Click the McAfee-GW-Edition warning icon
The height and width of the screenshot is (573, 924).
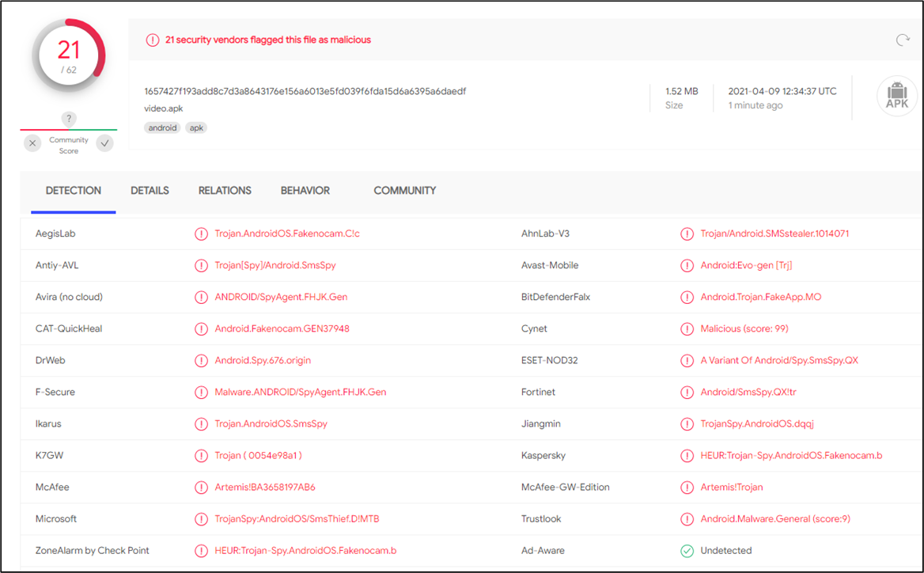[x=687, y=488]
